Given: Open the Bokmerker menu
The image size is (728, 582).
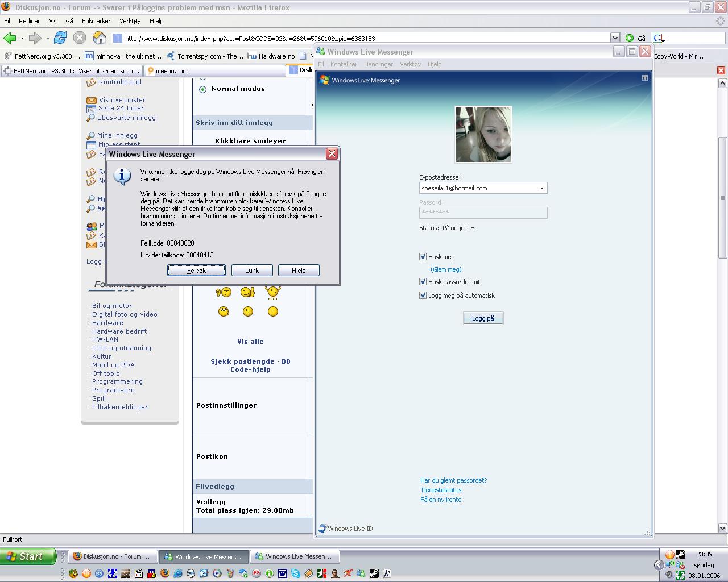Looking at the screenshot, I should tap(96, 21).
